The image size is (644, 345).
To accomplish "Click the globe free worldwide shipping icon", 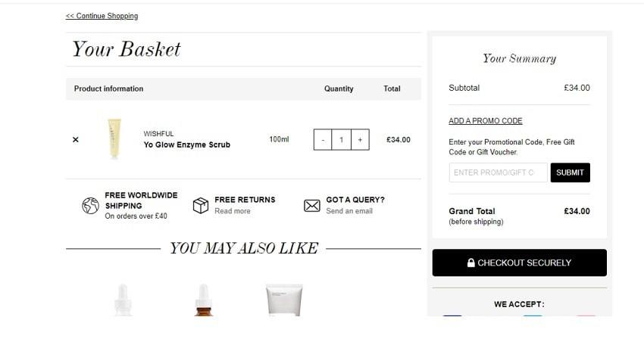I will (90, 206).
